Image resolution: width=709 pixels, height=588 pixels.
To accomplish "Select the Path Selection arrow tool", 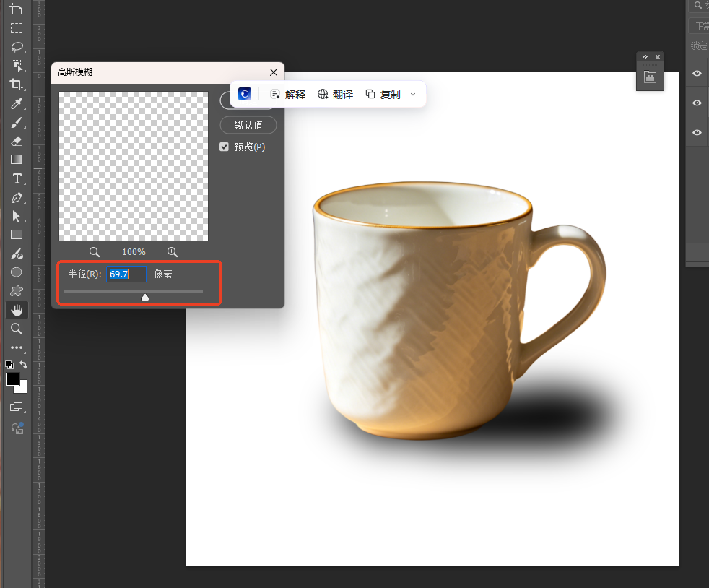I will (17, 216).
